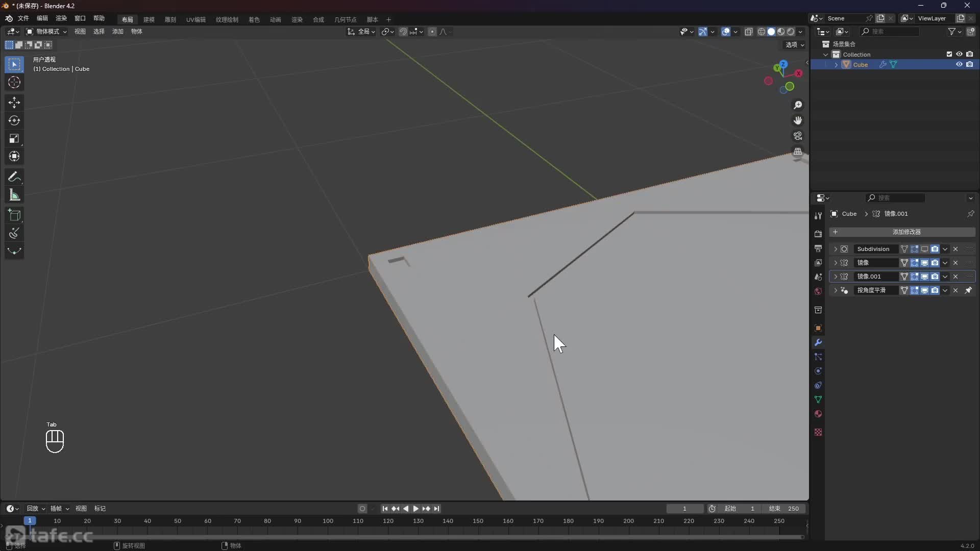Toggle Cube render camera icon
The image size is (980, 551).
coord(970,65)
